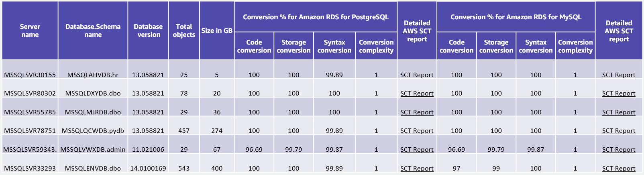
Task: Click the Database.Schema name column header
Action: pyautogui.click(x=93, y=31)
